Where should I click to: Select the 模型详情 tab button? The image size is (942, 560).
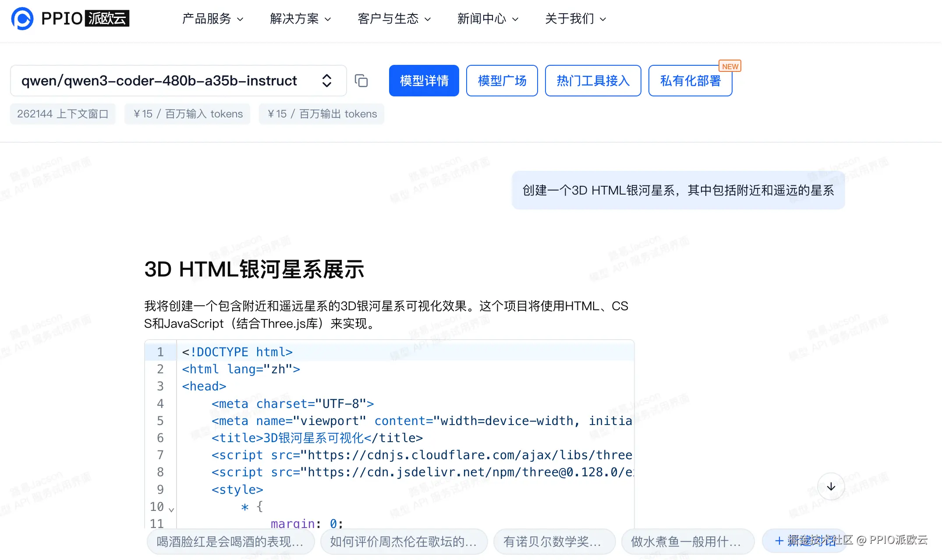[x=424, y=81]
